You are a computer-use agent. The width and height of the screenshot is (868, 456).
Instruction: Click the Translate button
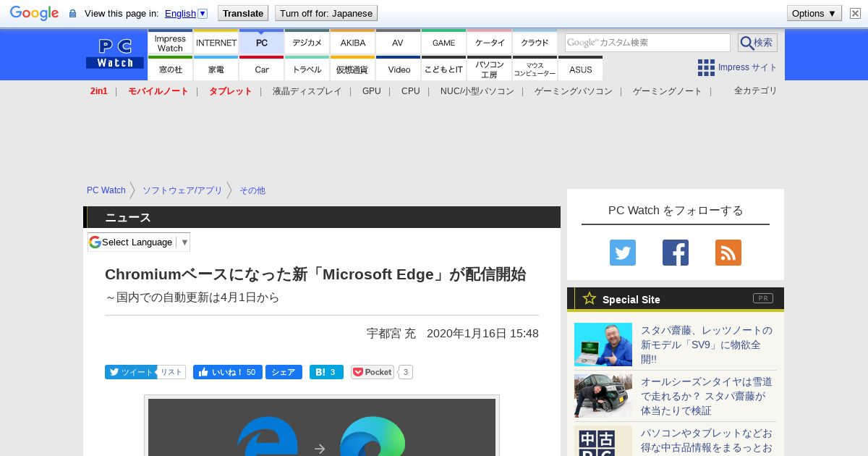242,13
